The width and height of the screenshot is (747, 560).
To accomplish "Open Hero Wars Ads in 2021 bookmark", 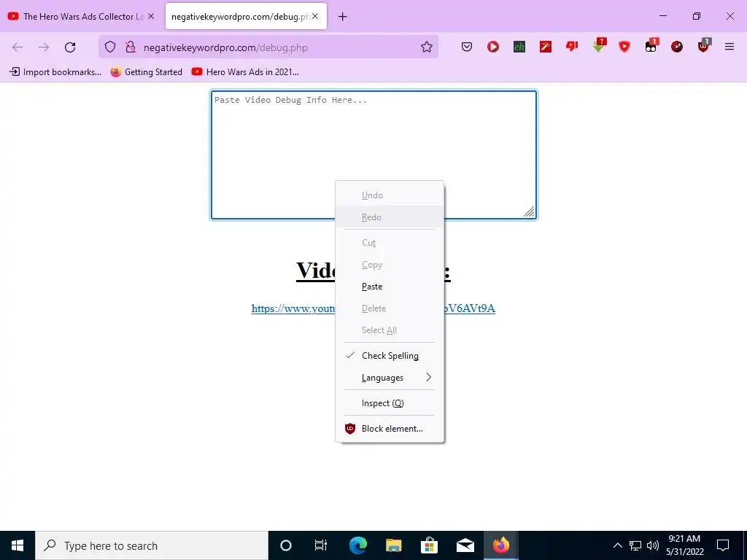I will pyautogui.click(x=245, y=72).
